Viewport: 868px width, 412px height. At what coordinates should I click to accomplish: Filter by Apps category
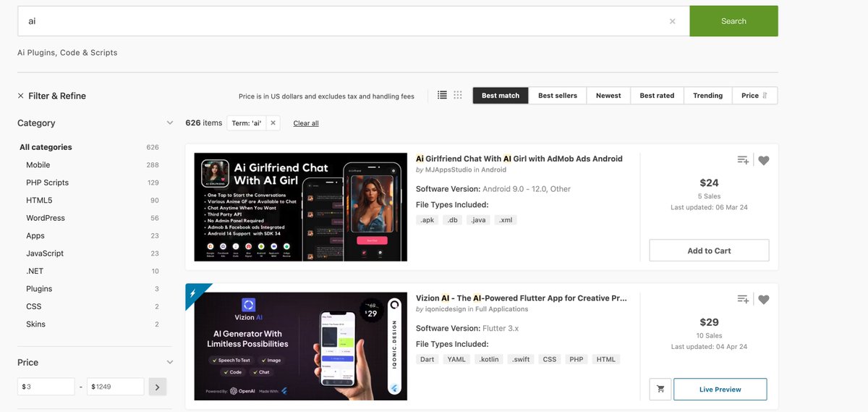point(35,236)
